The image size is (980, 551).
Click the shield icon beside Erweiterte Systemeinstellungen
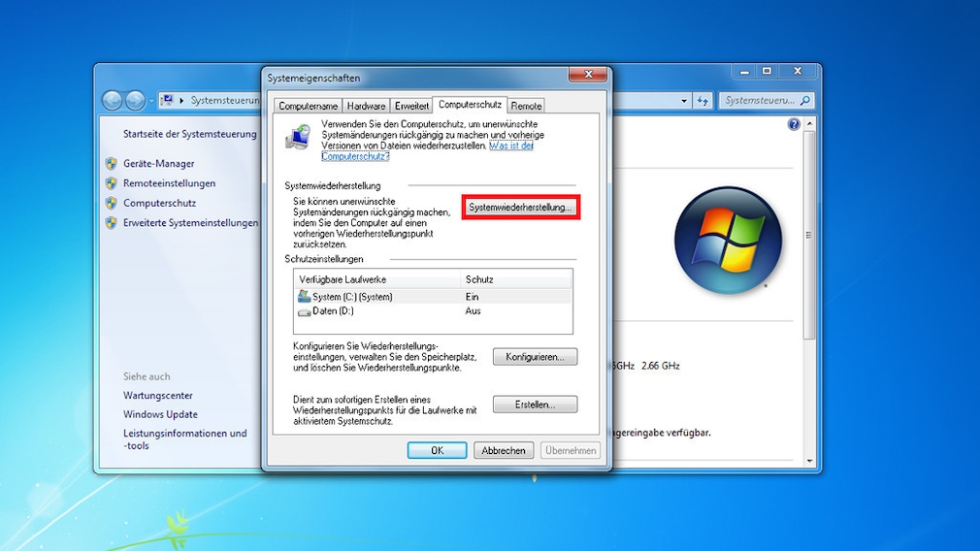click(112, 223)
